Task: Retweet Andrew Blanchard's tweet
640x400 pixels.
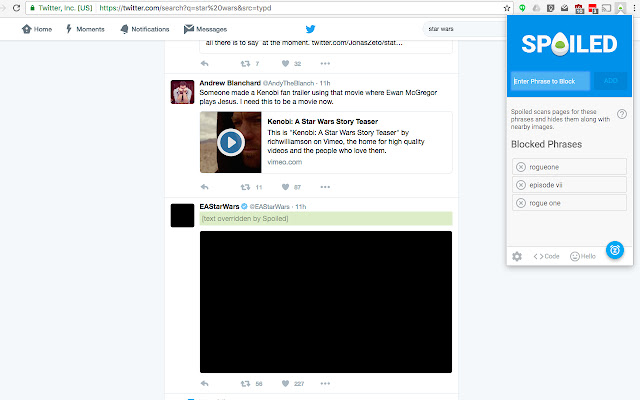Action: pyautogui.click(x=245, y=187)
